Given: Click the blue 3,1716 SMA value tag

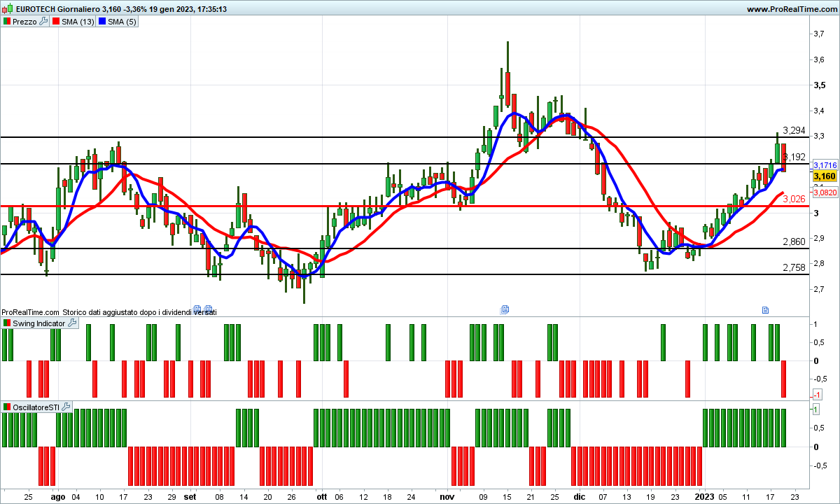Looking at the screenshot, I should click(825, 165).
